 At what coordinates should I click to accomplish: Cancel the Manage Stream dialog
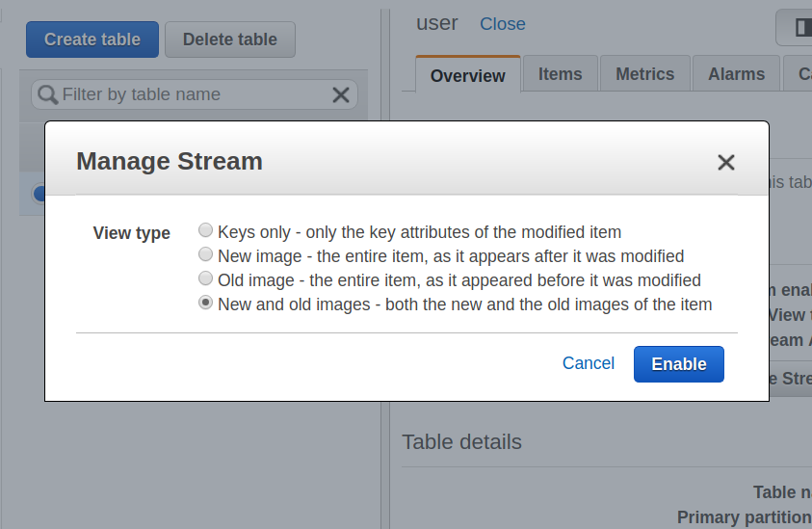click(588, 363)
